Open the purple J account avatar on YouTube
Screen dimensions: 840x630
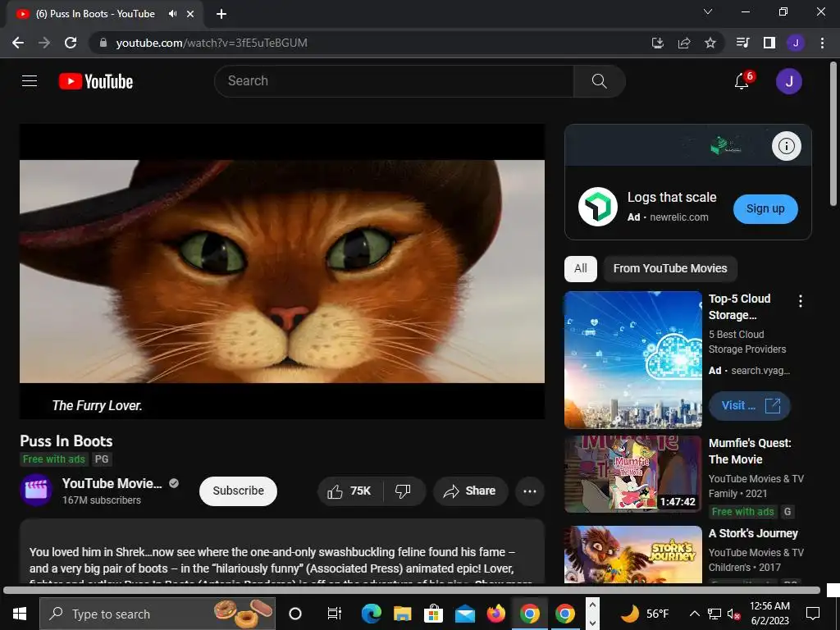tap(788, 81)
